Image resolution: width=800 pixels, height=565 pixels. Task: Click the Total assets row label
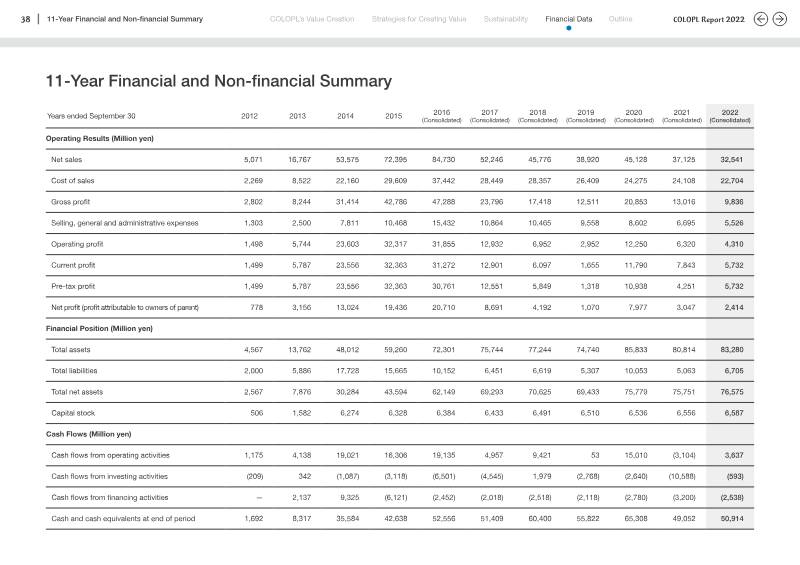pyautogui.click(x=70, y=350)
